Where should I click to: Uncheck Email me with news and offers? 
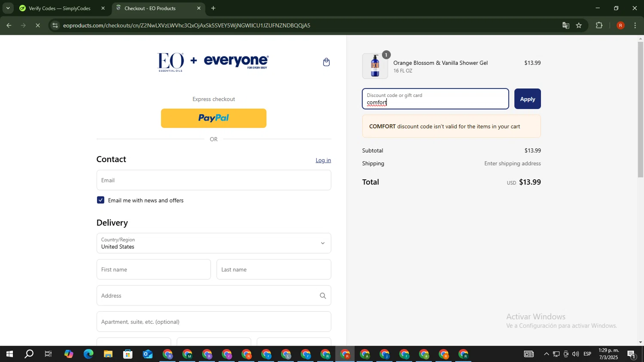point(100,200)
